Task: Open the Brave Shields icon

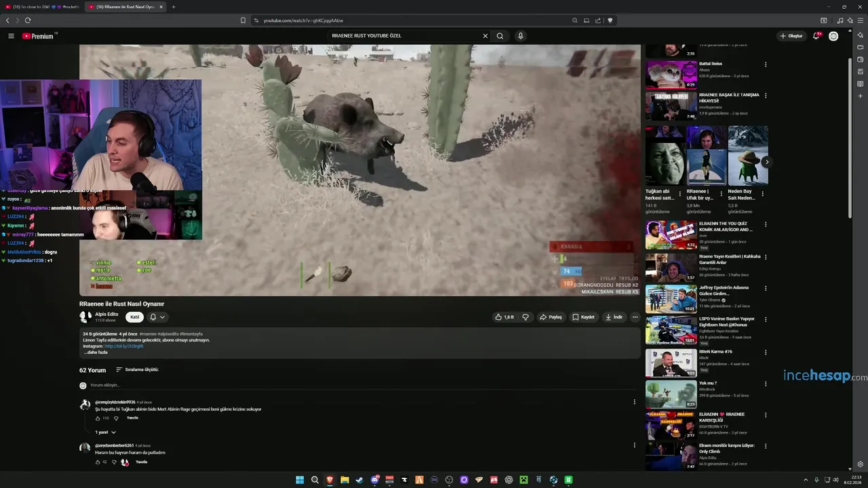Action: 610,20
